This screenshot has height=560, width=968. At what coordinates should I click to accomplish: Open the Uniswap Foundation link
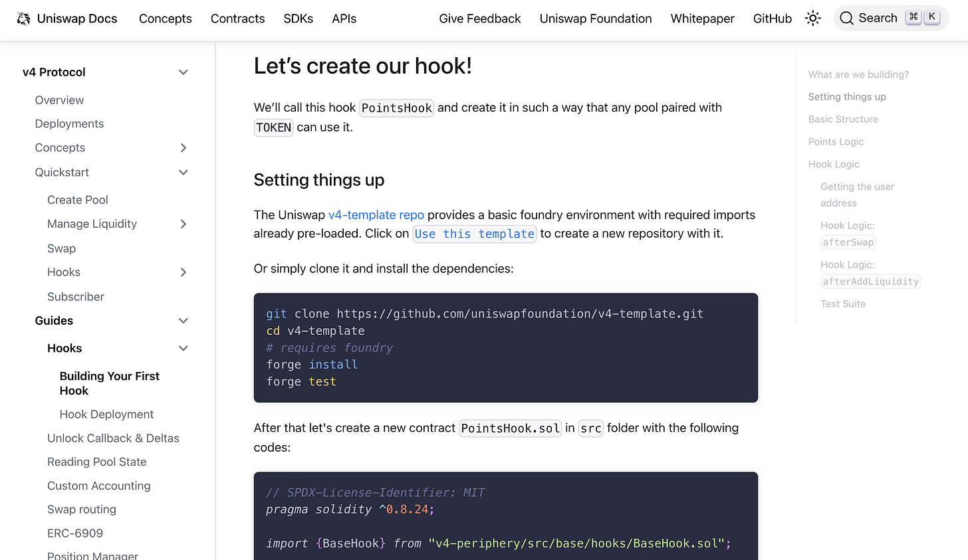[596, 19]
